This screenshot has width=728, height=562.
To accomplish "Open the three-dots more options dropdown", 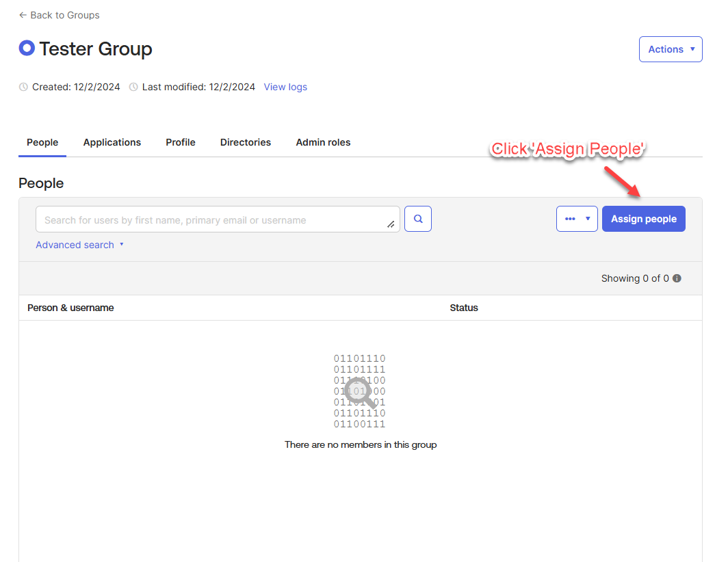I will [577, 219].
